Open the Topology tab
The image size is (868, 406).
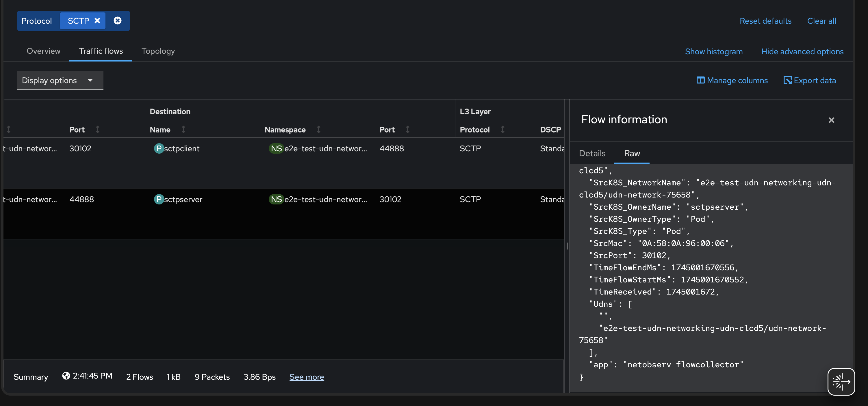pyautogui.click(x=158, y=51)
